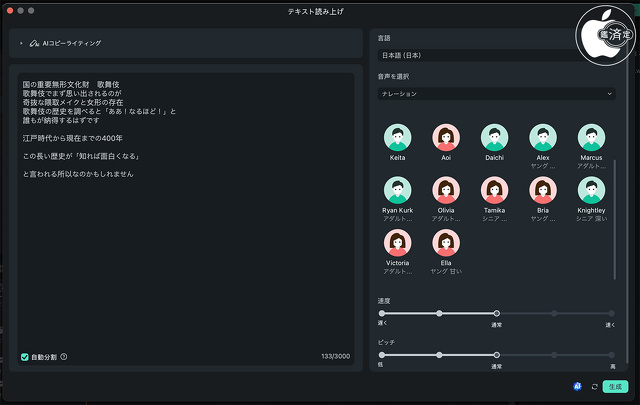Set the 速度 slider to the 通常 point
The width and height of the screenshot is (640, 405).
(497, 313)
